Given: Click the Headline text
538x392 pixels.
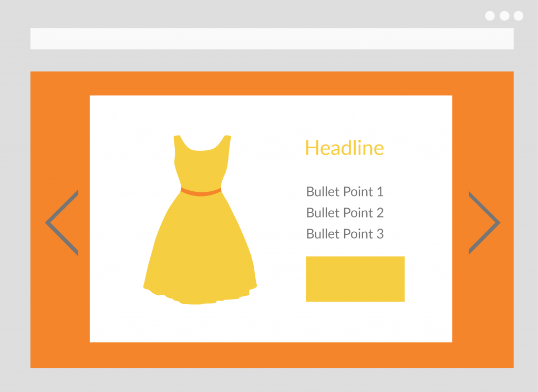Looking at the screenshot, I should pyautogui.click(x=345, y=148).
